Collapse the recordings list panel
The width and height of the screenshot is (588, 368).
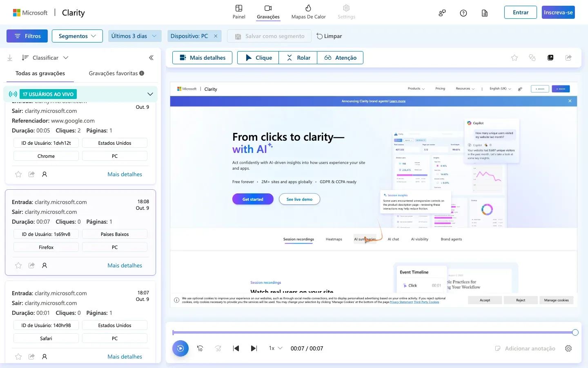(151, 58)
